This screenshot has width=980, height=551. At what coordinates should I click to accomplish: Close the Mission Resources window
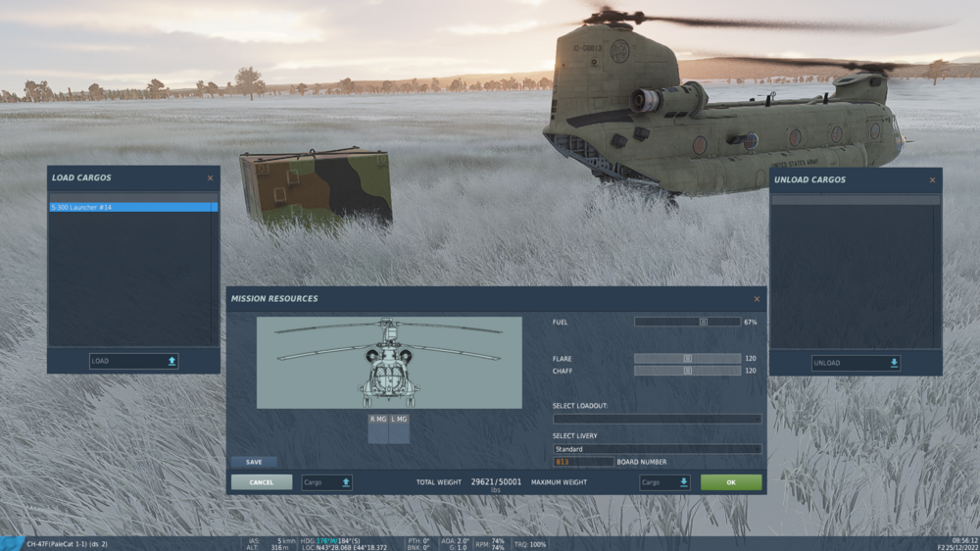coord(757,299)
